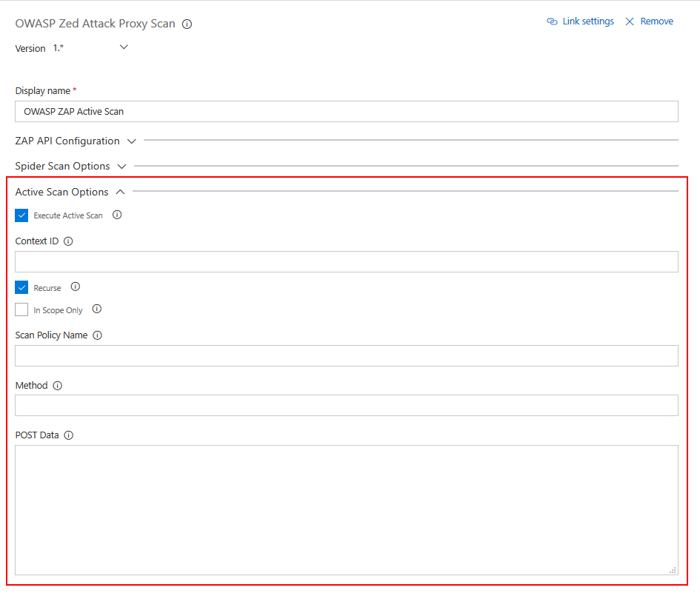Expand the ZAP API Configuration section

click(76, 141)
